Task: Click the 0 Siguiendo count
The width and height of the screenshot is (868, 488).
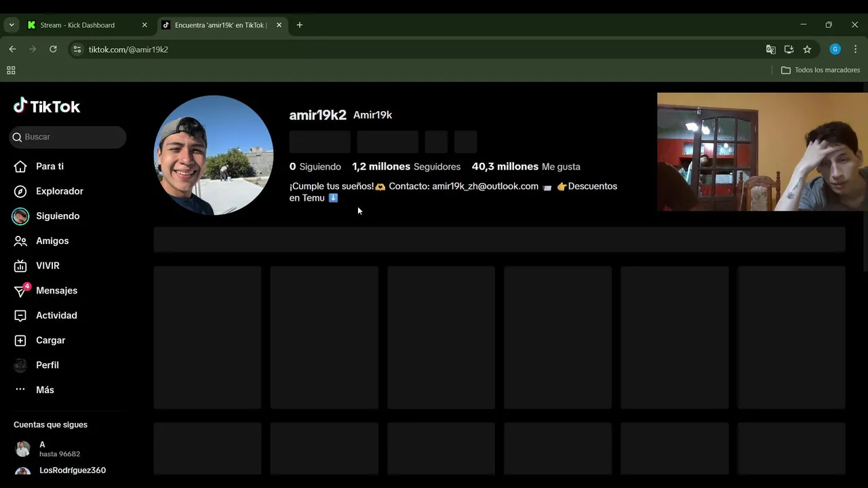Action: [315, 167]
